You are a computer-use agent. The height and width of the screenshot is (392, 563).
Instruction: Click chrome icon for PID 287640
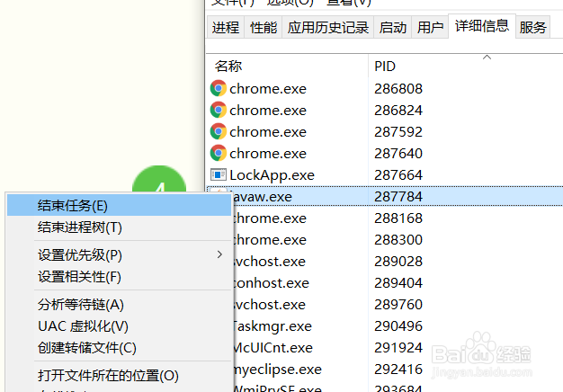click(x=219, y=153)
